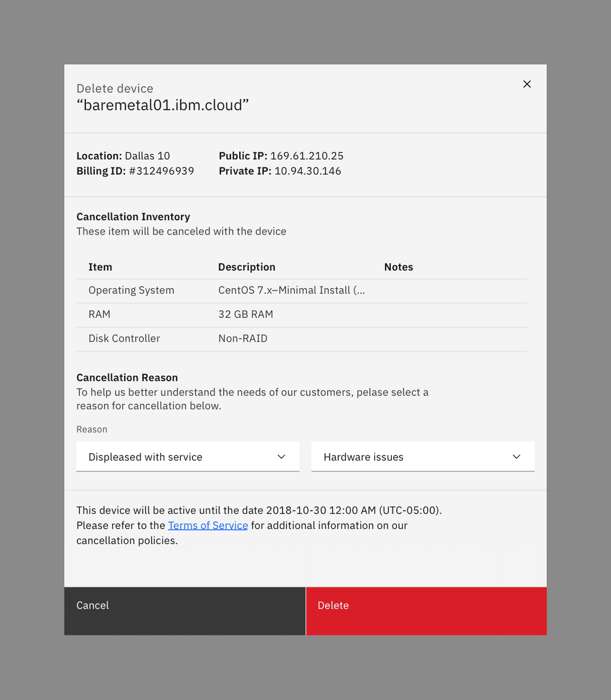Image resolution: width=611 pixels, height=700 pixels.
Task: Open the Terms of Service link
Action: (208, 525)
